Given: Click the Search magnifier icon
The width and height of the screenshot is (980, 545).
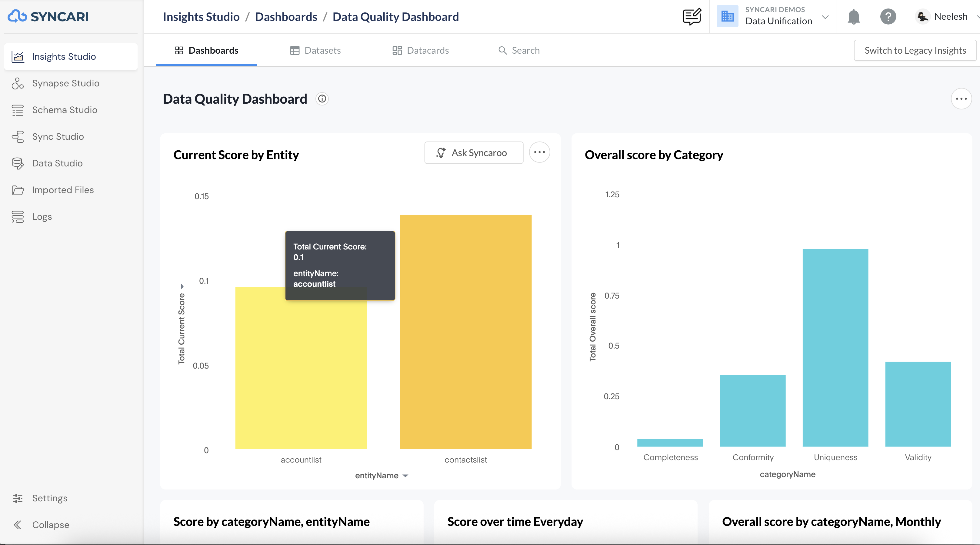Looking at the screenshot, I should click(x=502, y=50).
